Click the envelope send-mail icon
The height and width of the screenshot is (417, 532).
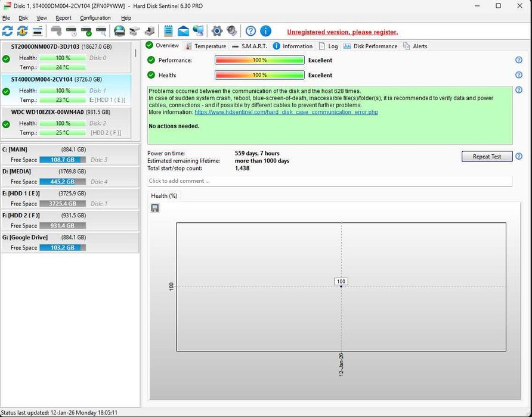183,31
